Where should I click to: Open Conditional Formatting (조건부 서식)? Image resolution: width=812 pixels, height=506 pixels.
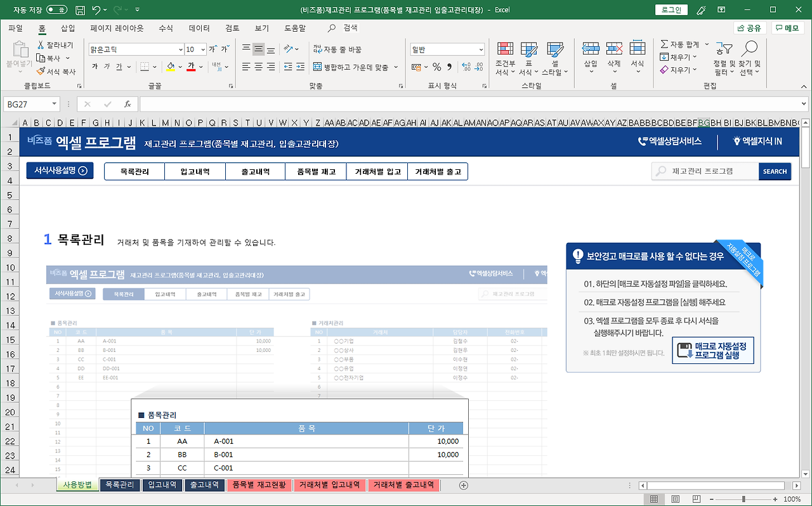pyautogui.click(x=505, y=59)
